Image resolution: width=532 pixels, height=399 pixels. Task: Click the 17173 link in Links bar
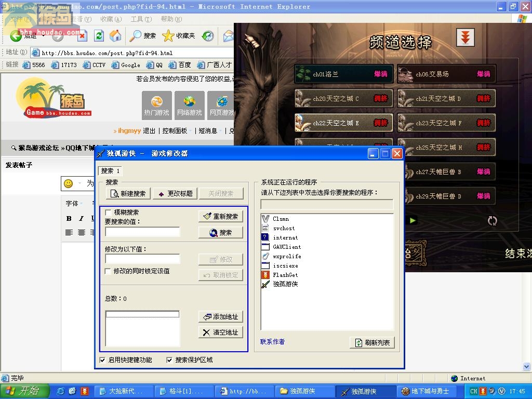(x=64, y=65)
